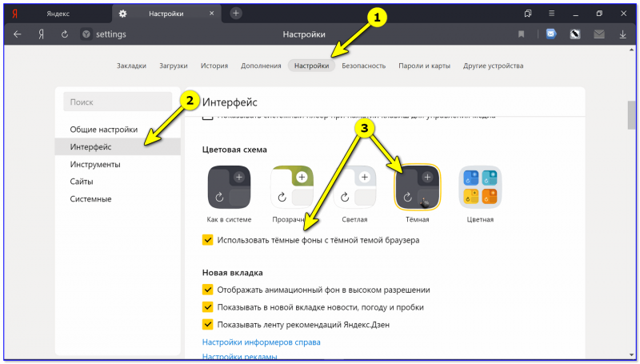Open the Загрузки section

[x=174, y=66]
